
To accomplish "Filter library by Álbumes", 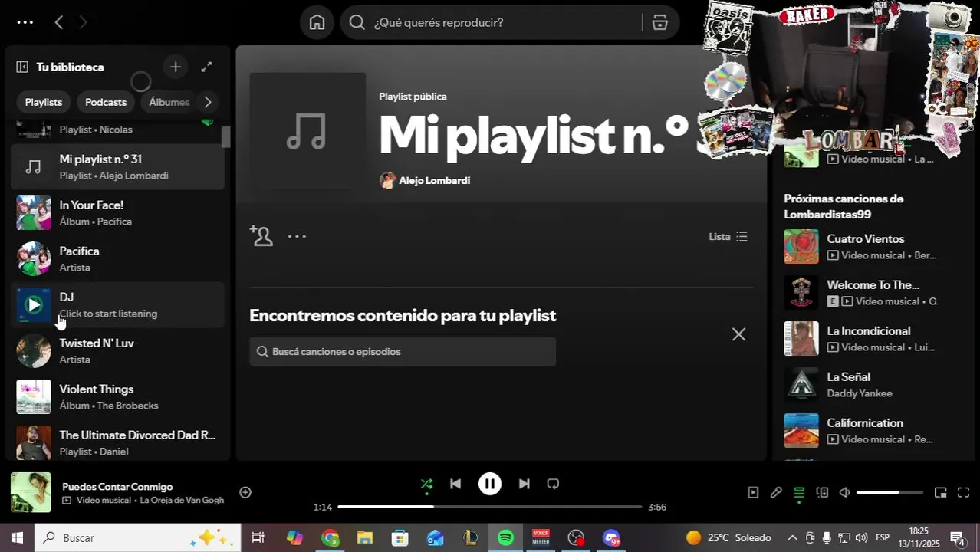I will [169, 102].
